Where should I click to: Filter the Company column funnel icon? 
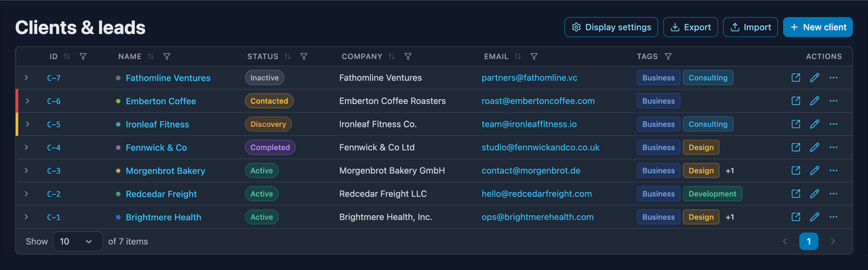click(x=408, y=57)
